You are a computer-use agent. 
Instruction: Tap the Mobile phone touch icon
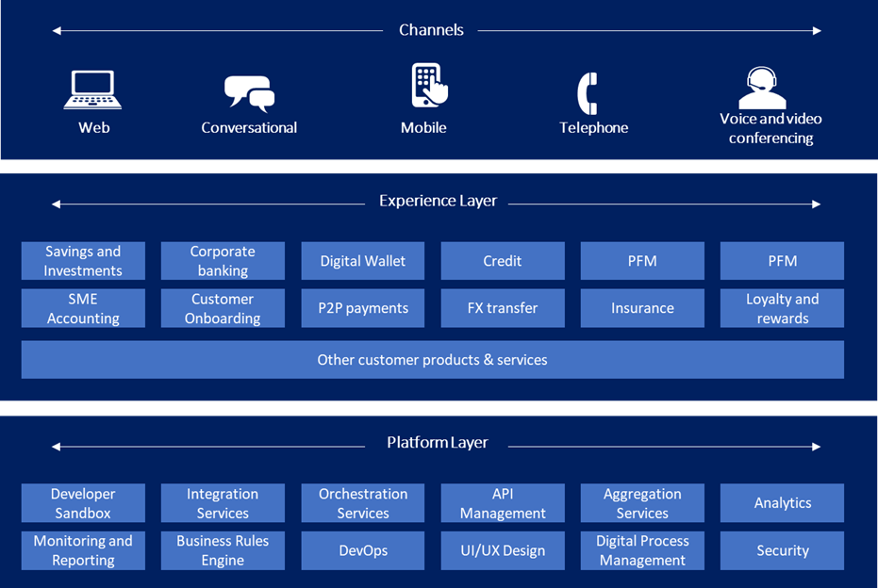click(429, 85)
